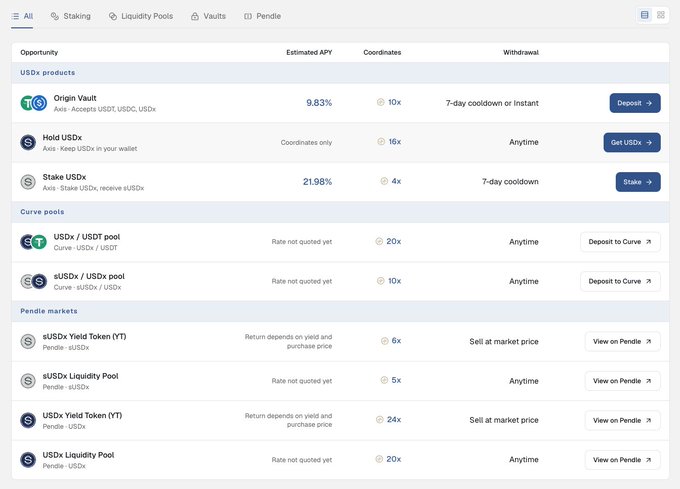Switch to the All tab
Image resolution: width=680 pixels, height=489 pixels.
pos(22,16)
